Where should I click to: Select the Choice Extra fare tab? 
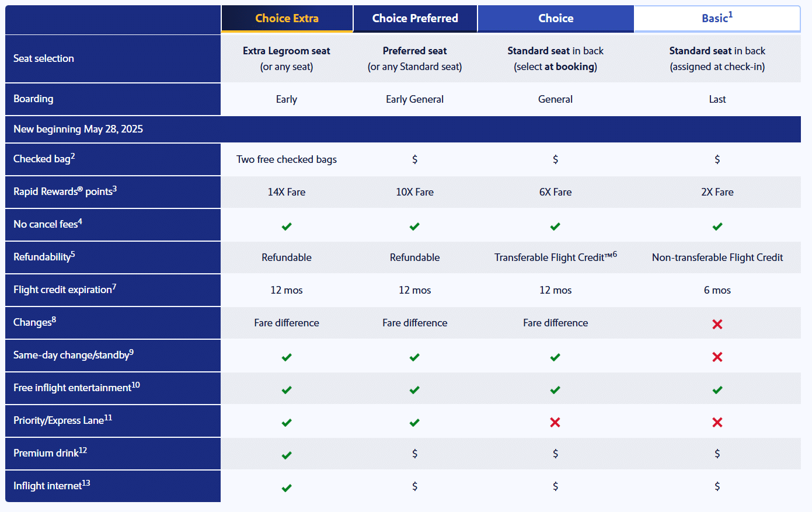[287, 18]
